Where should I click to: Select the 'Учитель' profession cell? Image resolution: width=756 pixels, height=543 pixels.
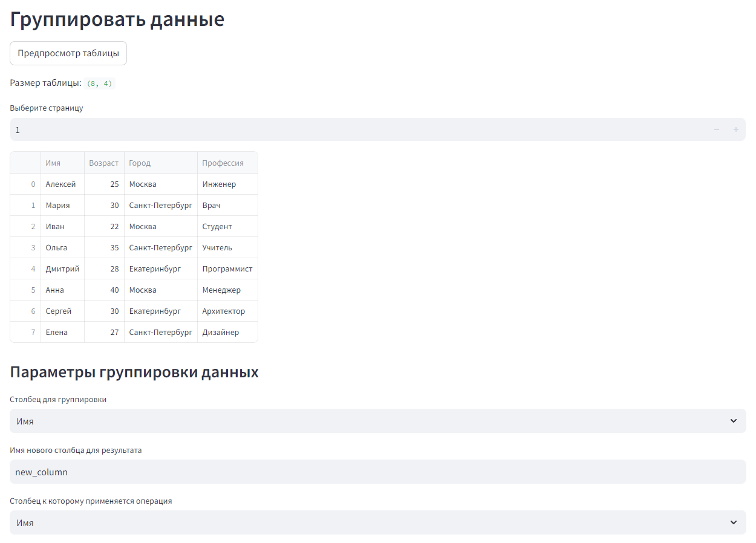(227, 247)
